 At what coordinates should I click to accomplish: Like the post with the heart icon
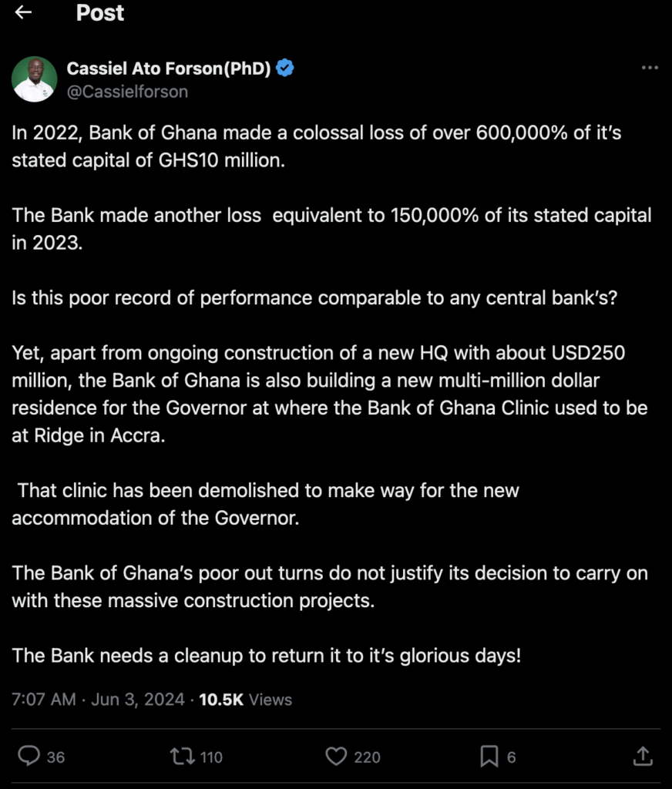point(336,757)
